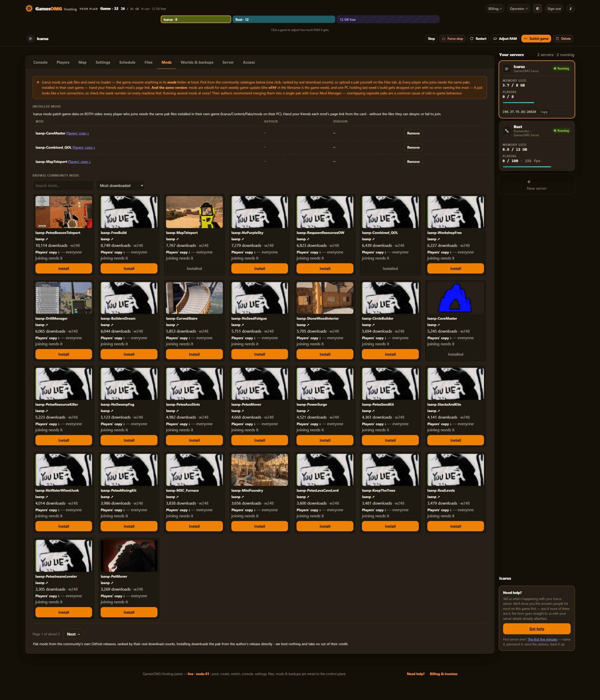Focus the Search mods field
The image size is (600, 700).
tap(63, 185)
